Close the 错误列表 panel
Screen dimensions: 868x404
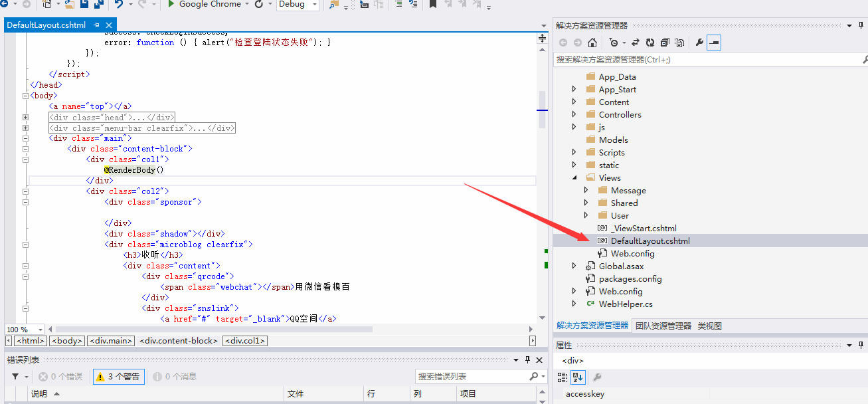coord(539,359)
